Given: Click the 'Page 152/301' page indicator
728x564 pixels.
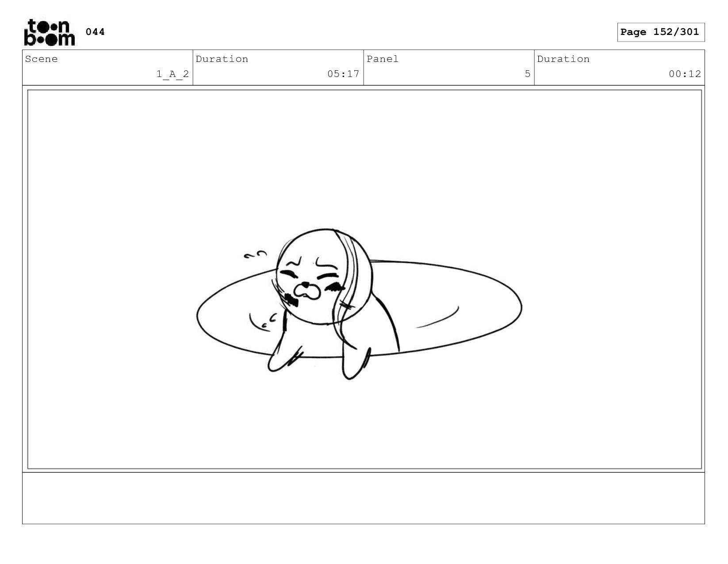Looking at the screenshot, I should click(661, 32).
